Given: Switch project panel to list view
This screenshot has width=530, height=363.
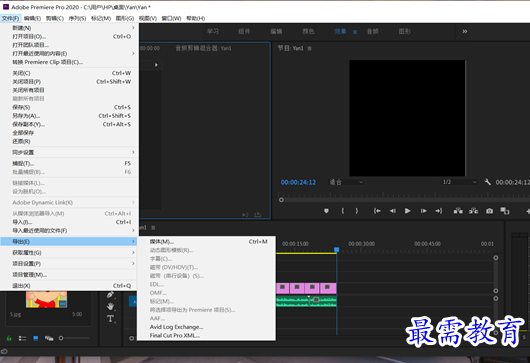Looking at the screenshot, I should click(x=22, y=338).
